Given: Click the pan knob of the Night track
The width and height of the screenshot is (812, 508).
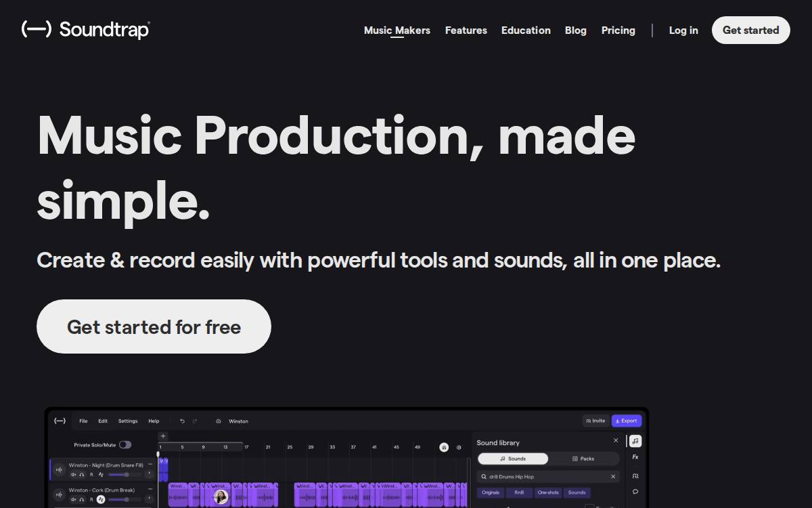Looking at the screenshot, I should (x=149, y=473).
